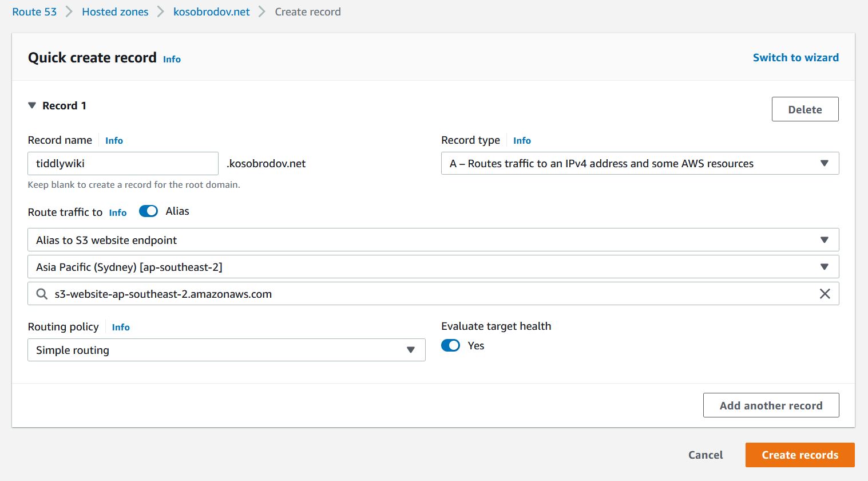Screen dimensions: 868x481
Task: Open the Routing policy dropdown
Action: [227, 350]
